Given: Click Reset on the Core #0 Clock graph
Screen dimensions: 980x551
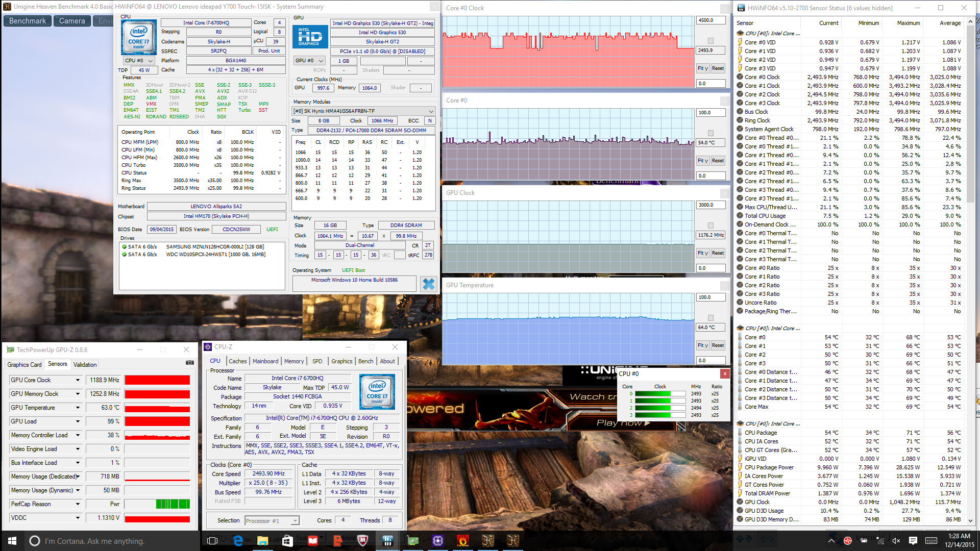Looking at the screenshot, I should [x=718, y=68].
